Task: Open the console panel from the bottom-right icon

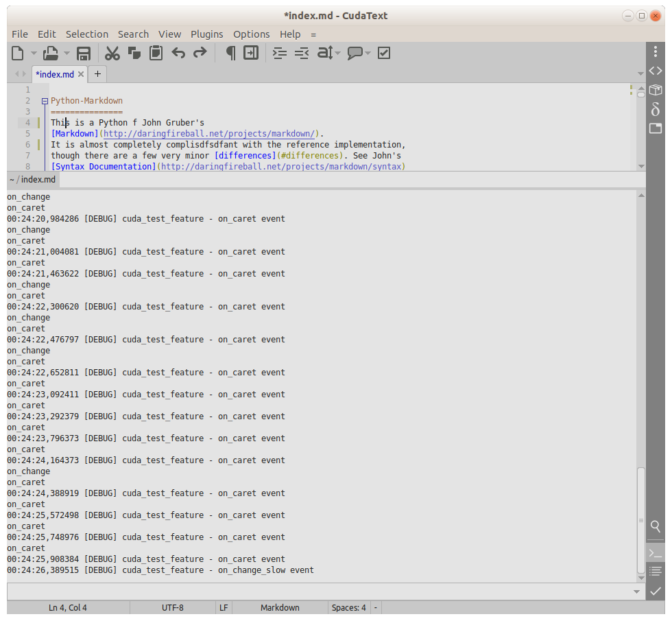Action: click(x=655, y=552)
